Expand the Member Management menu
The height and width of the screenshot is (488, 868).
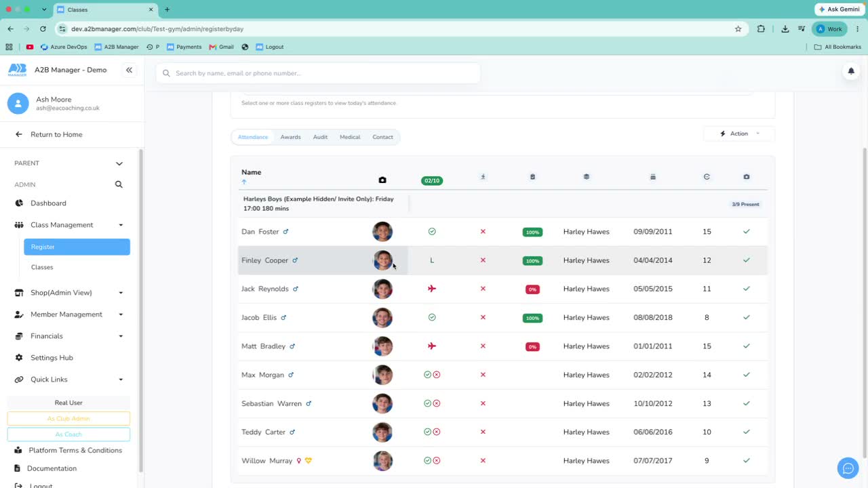click(x=121, y=314)
